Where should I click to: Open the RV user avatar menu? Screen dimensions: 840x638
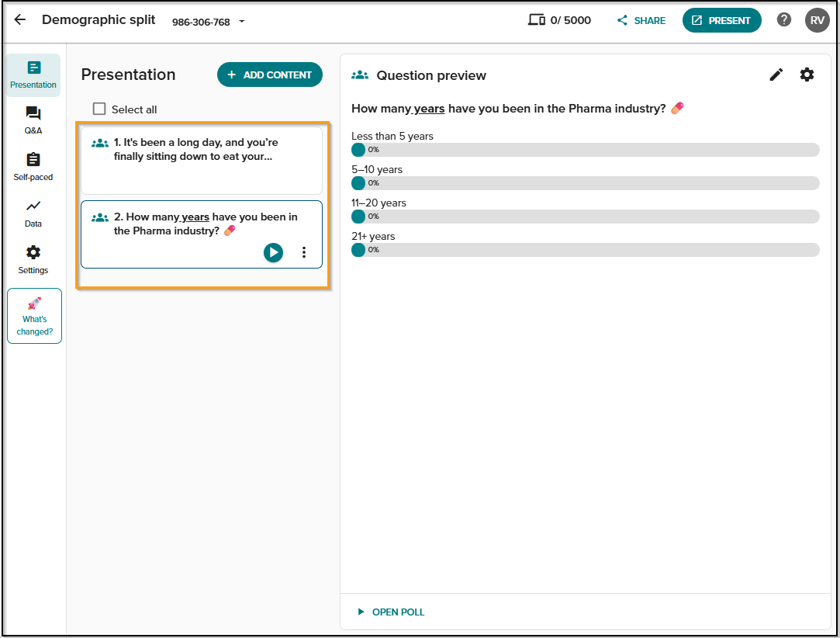coord(817,20)
